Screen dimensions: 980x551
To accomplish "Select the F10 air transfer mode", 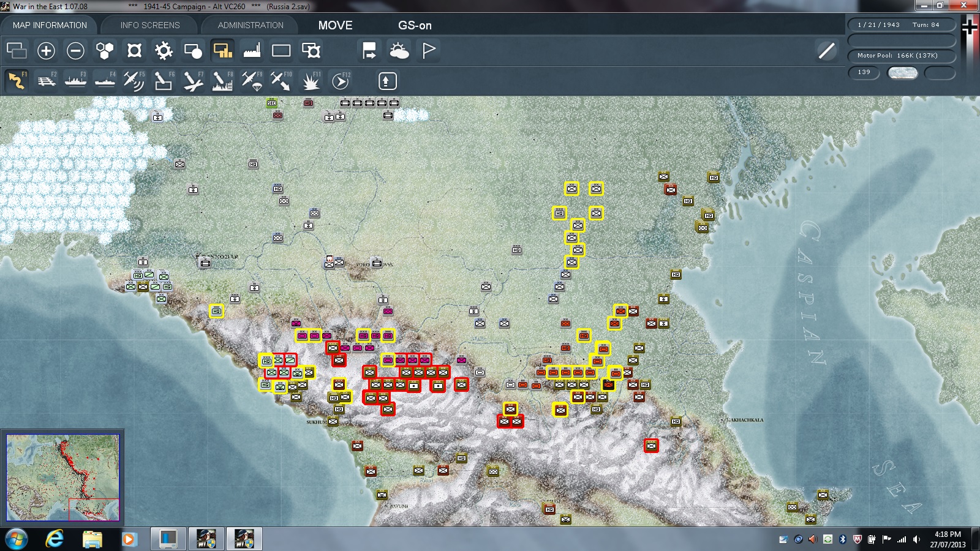I will 281,81.
